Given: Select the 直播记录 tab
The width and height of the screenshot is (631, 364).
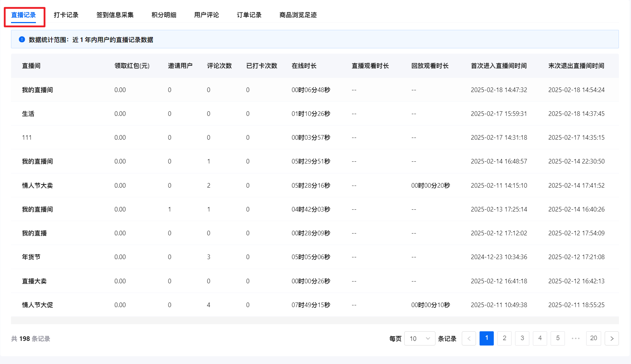Looking at the screenshot, I should pos(23,15).
